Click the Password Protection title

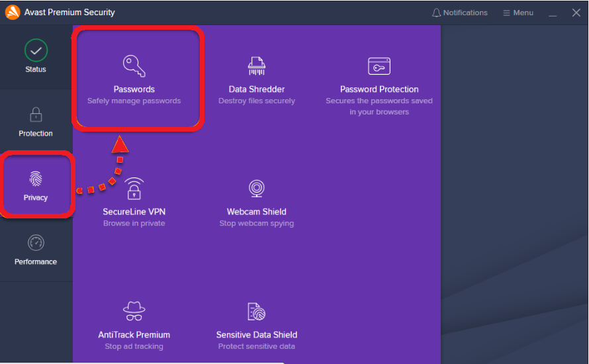pyautogui.click(x=379, y=89)
